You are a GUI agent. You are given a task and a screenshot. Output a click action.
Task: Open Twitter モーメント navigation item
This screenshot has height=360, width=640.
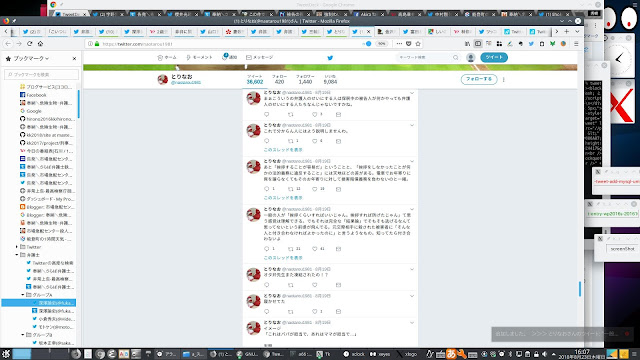coord(199,58)
